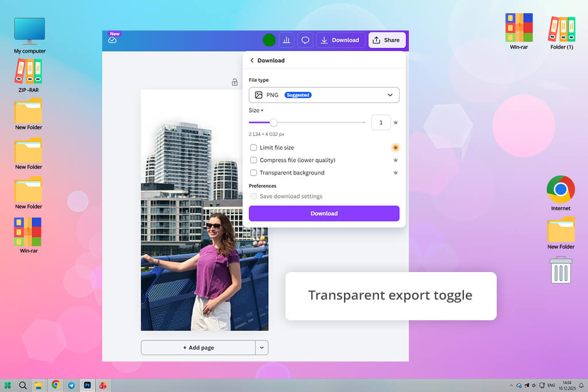Click the Size slider handle
Viewport: 588px width, 392px height.
pos(274,123)
